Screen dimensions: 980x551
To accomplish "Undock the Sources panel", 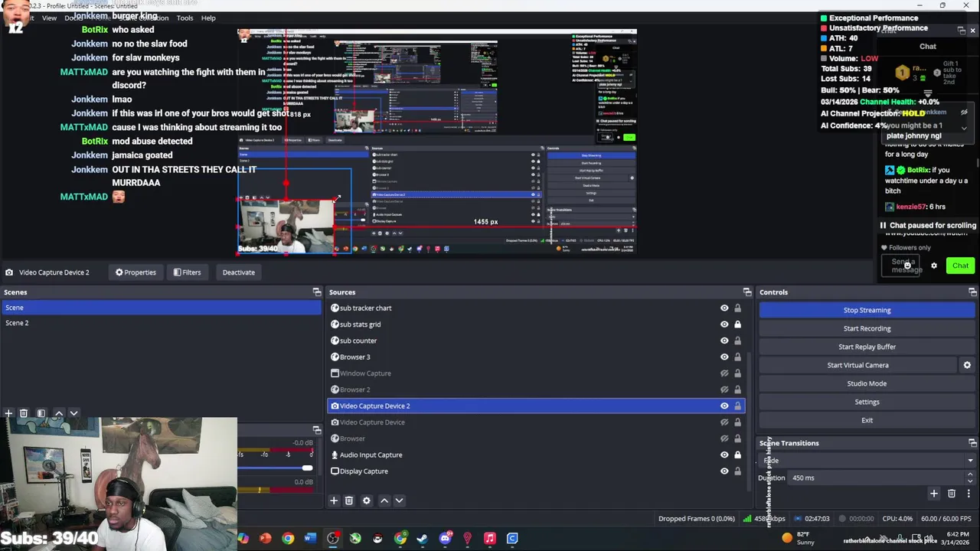I will 747,292.
